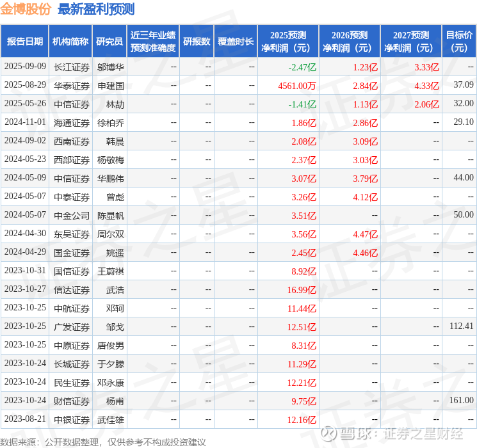The width and height of the screenshot is (477, 448).
Task: Click the 广发证券 institution name
Action: click(72, 327)
